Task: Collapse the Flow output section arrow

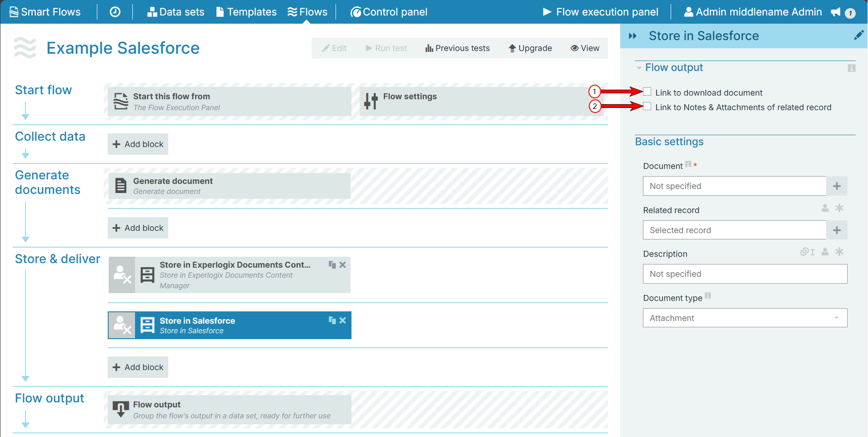Action: coord(639,68)
